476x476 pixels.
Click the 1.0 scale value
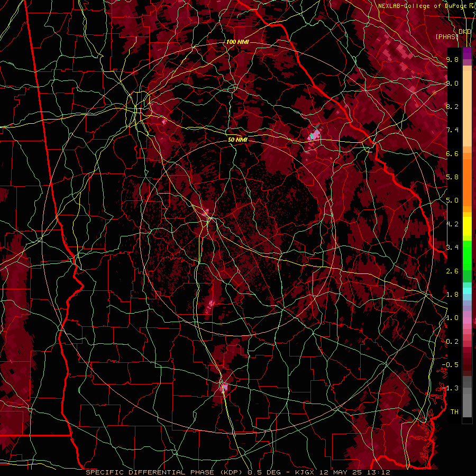coord(452,318)
